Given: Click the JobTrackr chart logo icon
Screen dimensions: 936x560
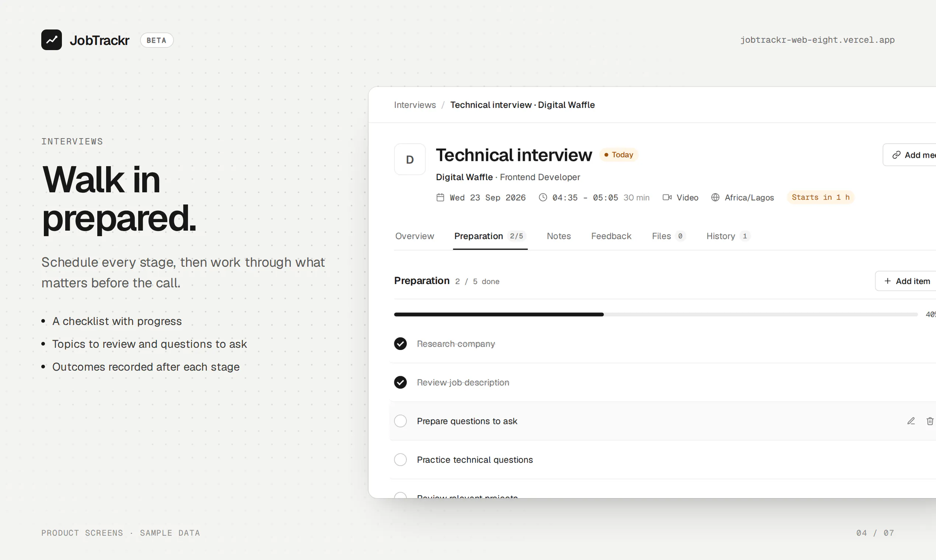Looking at the screenshot, I should click(51, 40).
